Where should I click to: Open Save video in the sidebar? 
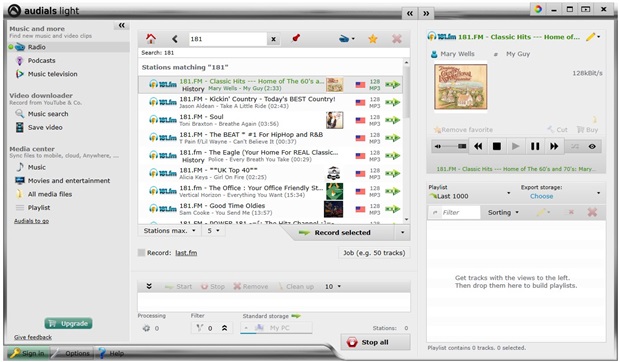(45, 127)
